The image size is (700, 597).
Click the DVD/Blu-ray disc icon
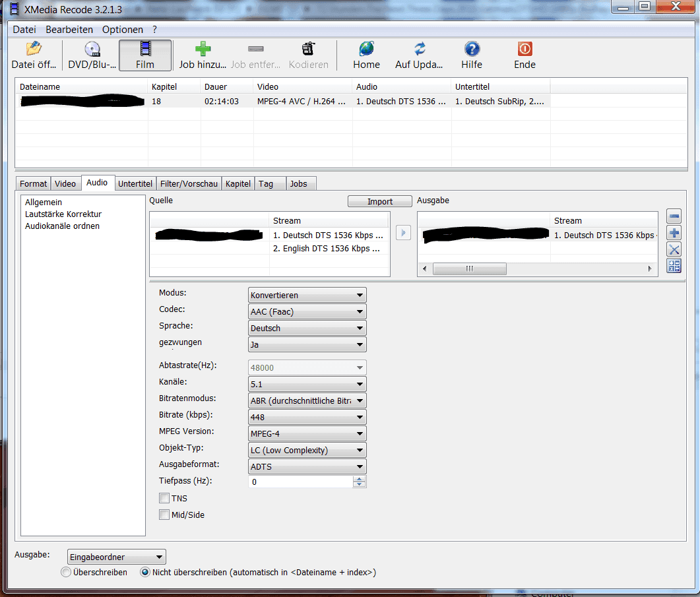tap(92, 49)
